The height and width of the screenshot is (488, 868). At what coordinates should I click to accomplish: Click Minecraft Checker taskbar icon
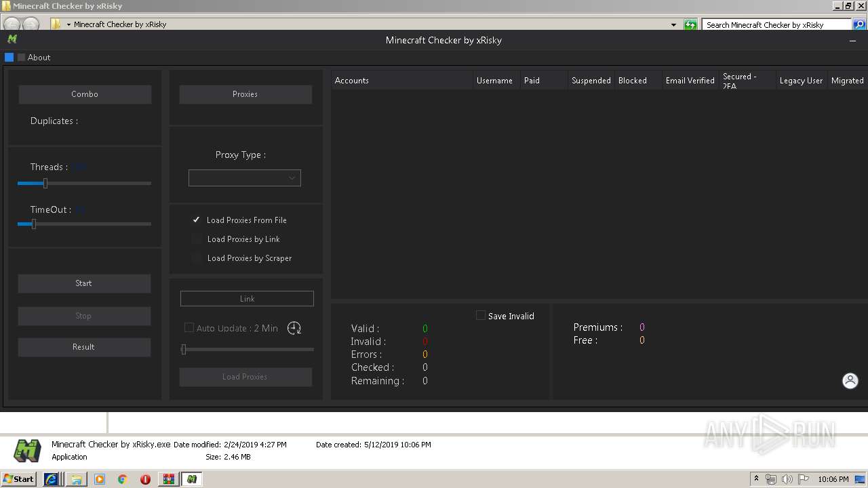[192, 479]
